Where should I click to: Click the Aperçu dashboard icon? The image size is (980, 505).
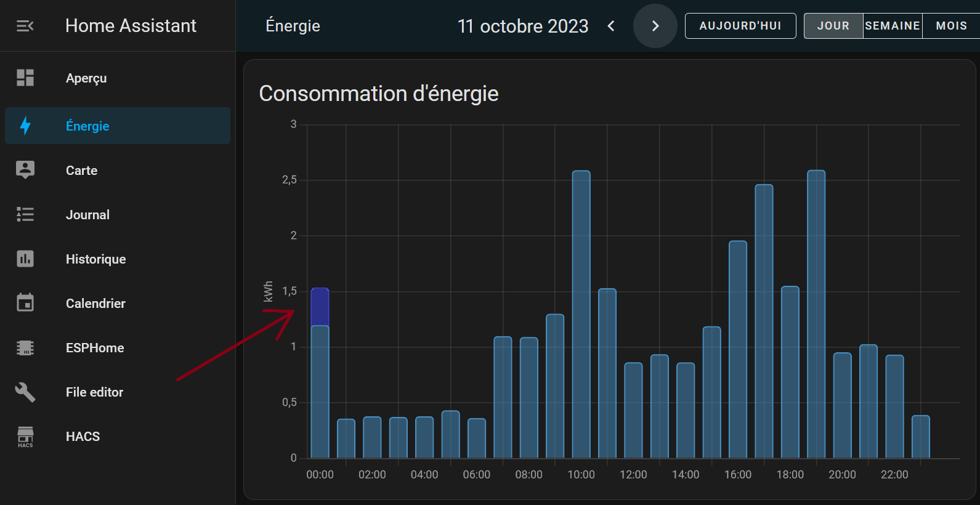pyautogui.click(x=25, y=78)
